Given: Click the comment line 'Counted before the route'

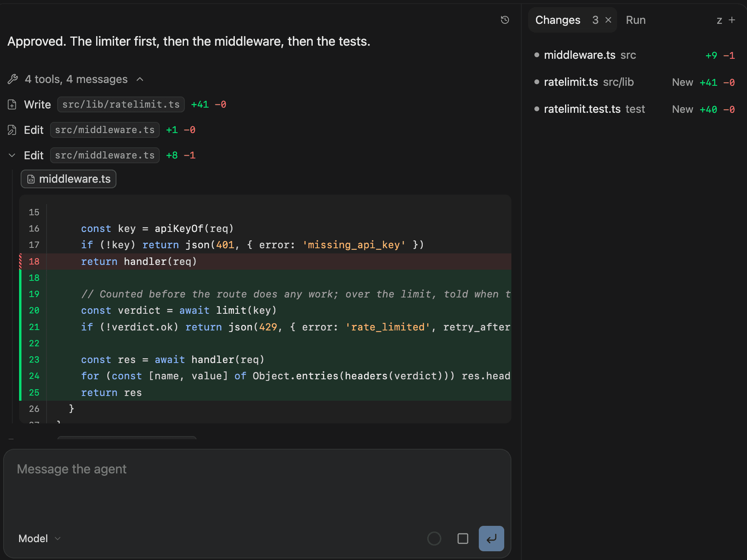Looking at the screenshot, I should coord(296,294).
